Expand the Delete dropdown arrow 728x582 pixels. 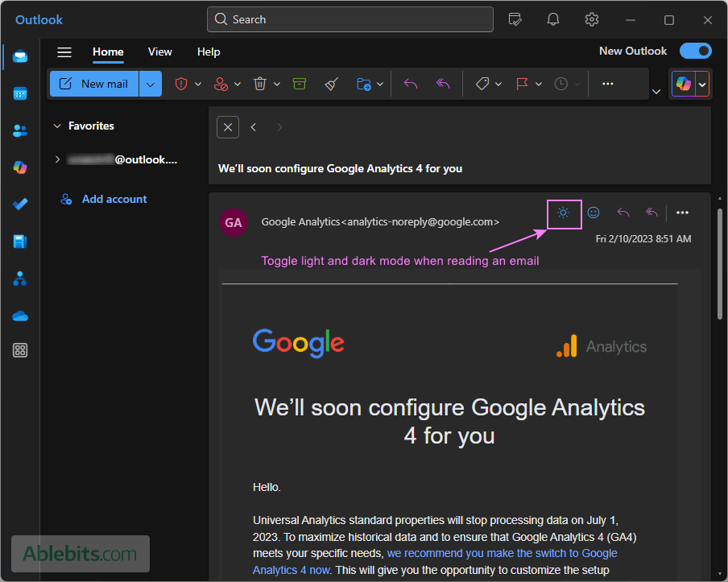(277, 84)
